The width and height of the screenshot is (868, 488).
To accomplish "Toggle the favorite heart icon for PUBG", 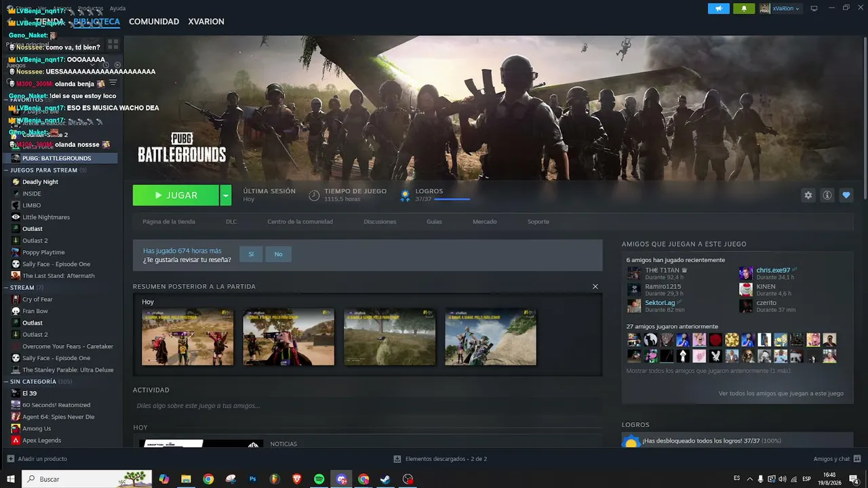I will [x=846, y=195].
